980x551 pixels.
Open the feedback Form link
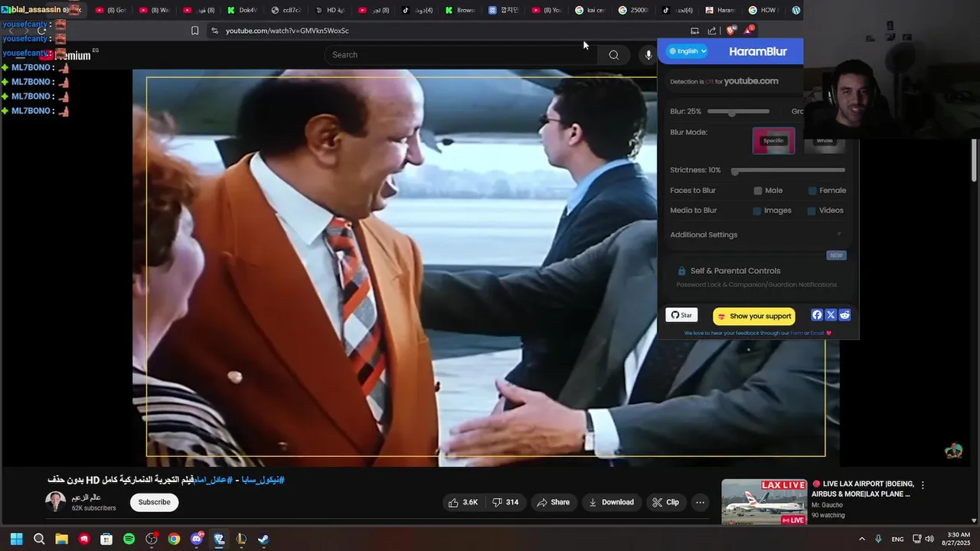[x=796, y=333]
